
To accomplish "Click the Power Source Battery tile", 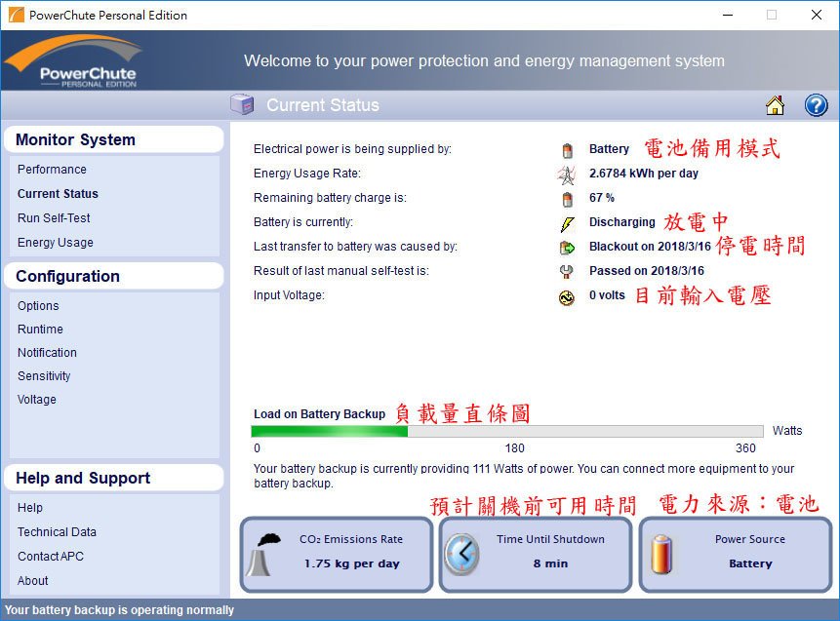I will click(x=736, y=555).
